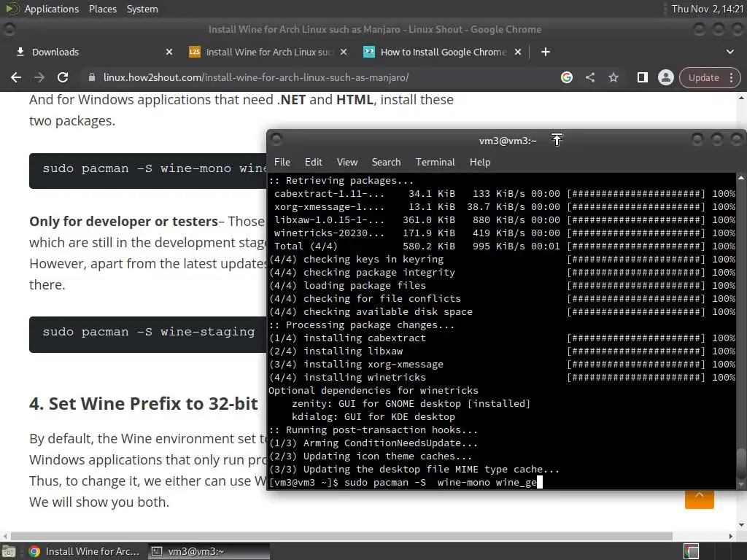Click the address bar URL field
The width and height of the screenshot is (747, 560).
click(256, 77)
